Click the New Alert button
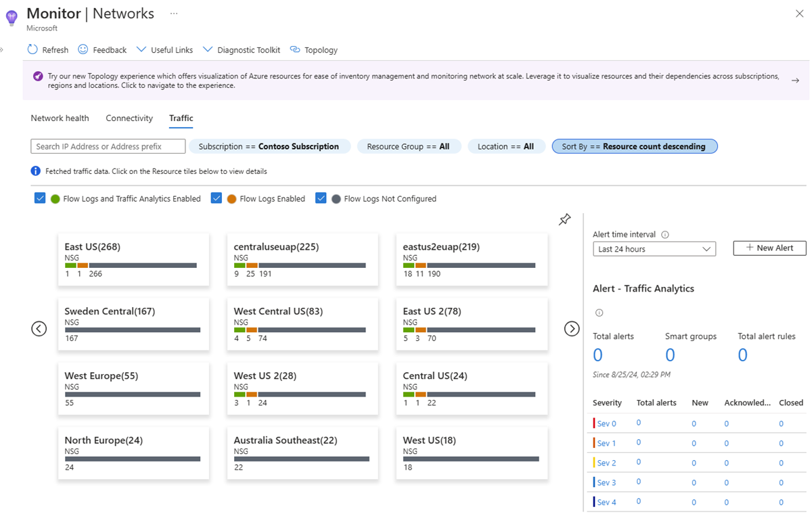Image resolution: width=812 pixels, height=521 pixels. click(x=769, y=248)
